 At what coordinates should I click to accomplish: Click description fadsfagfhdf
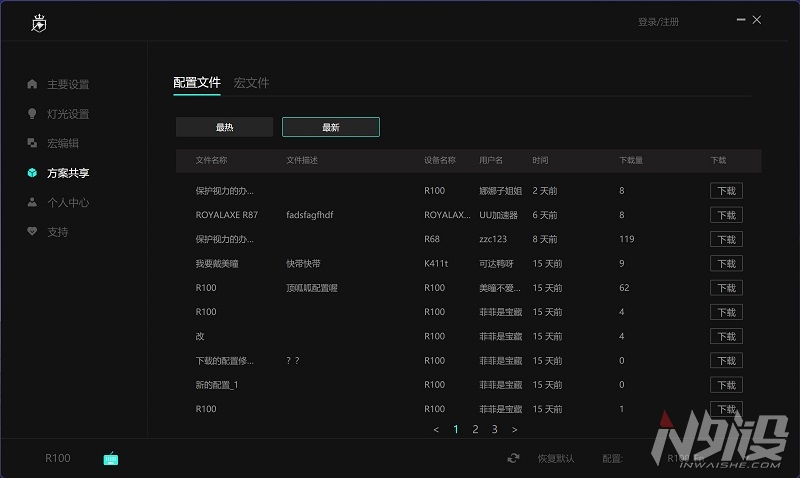click(310, 215)
